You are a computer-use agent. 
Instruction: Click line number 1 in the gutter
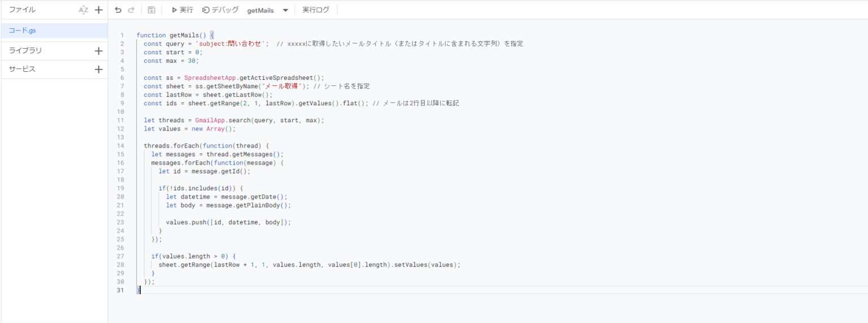pos(121,35)
